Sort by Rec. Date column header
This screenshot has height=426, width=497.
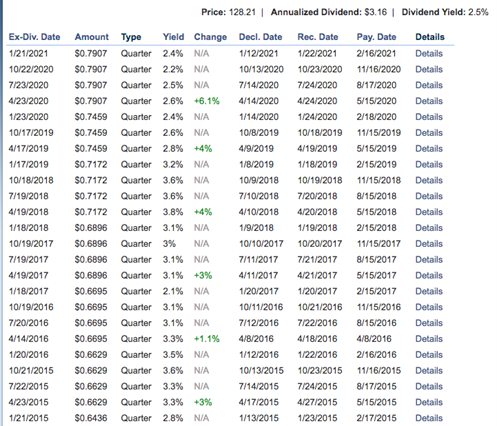(318, 37)
